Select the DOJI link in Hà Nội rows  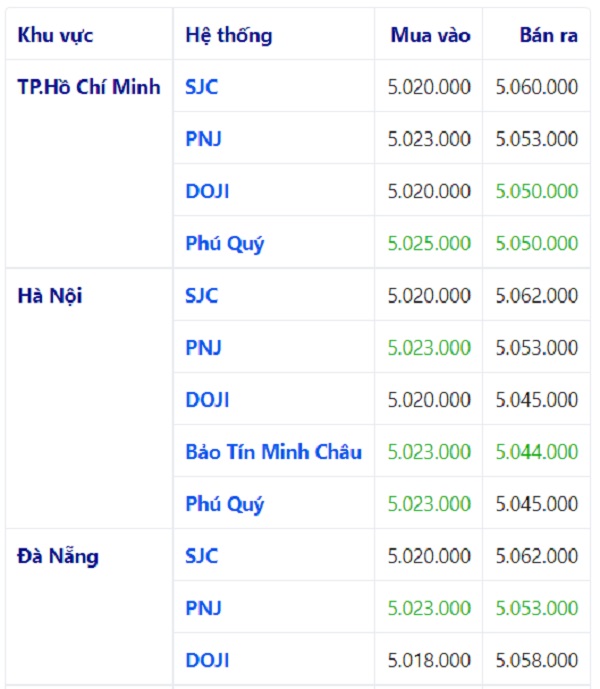(207, 400)
